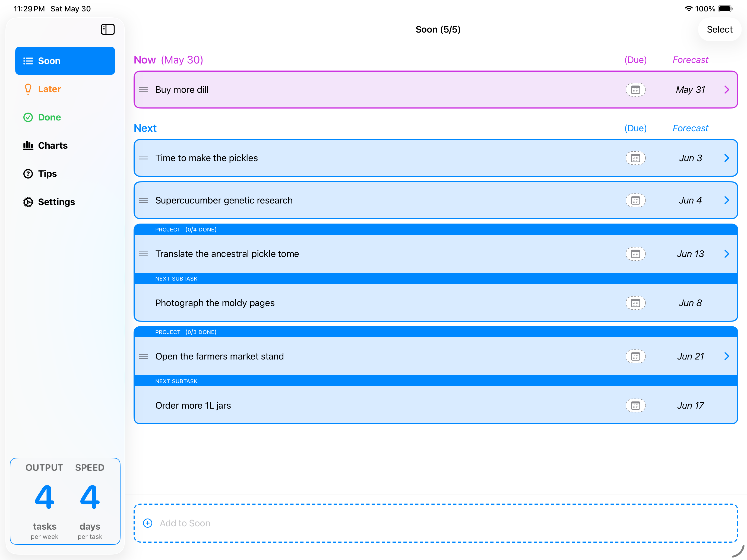Click the Jun 4 forecast date
The height and width of the screenshot is (560, 747).
coord(690,201)
